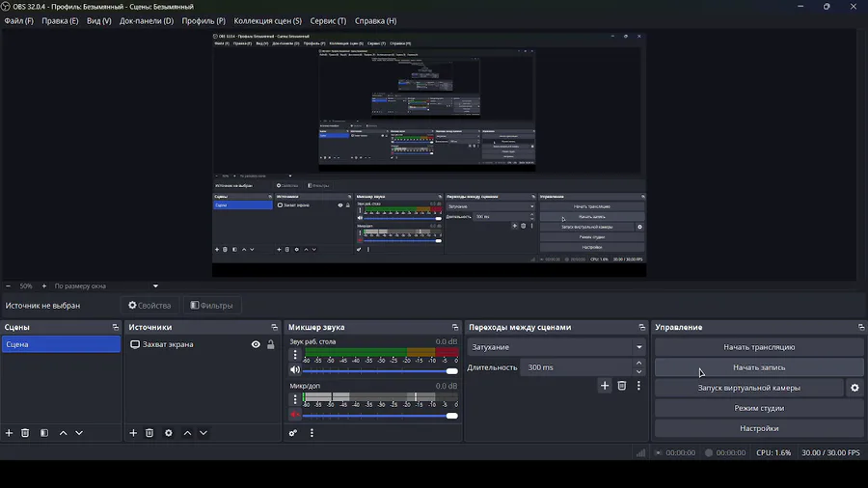Add a new scene transition
Viewport: 868px width, 488px height.
pyautogui.click(x=605, y=386)
